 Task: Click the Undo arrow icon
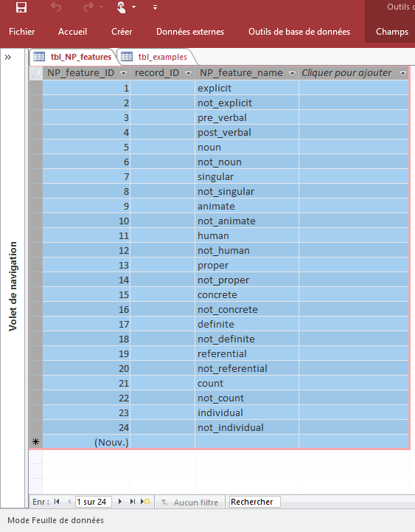click(x=56, y=7)
